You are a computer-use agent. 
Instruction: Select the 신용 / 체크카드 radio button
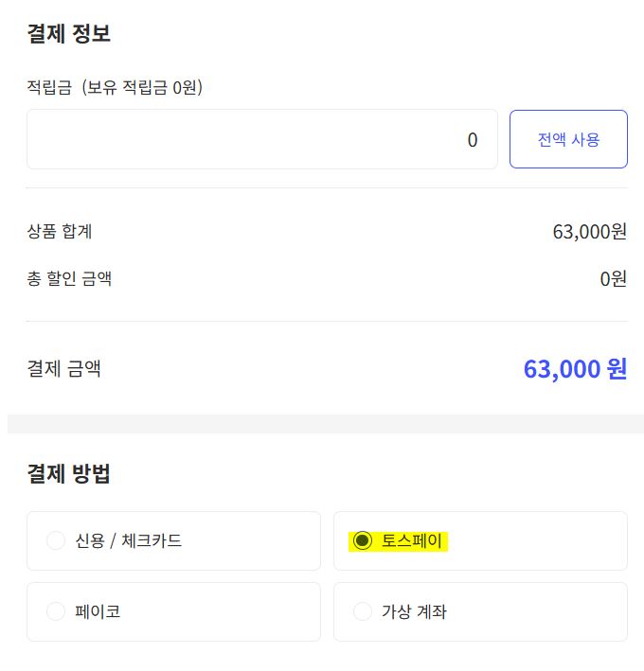click(x=56, y=541)
